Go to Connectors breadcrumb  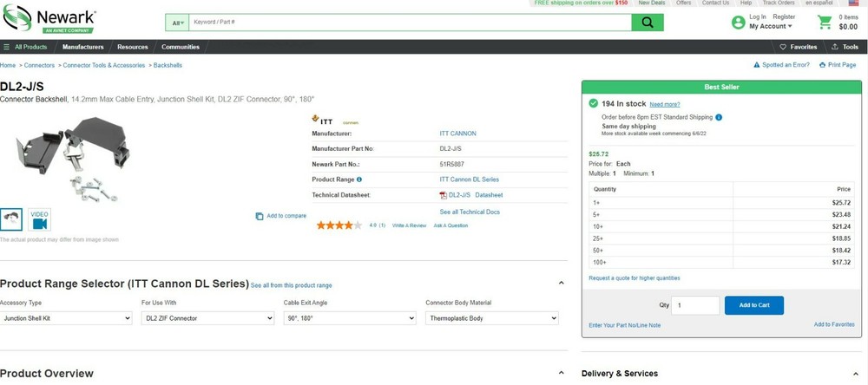tap(39, 65)
